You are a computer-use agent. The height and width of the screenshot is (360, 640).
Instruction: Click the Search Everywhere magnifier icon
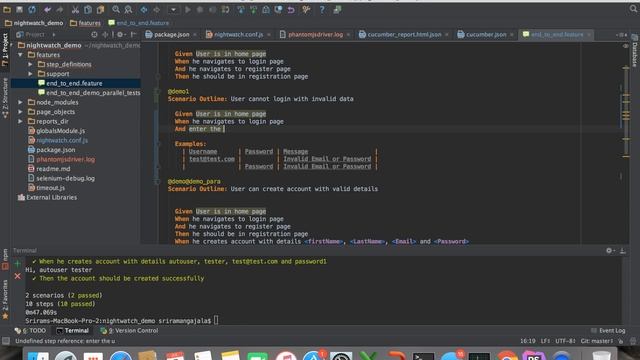(633, 9)
